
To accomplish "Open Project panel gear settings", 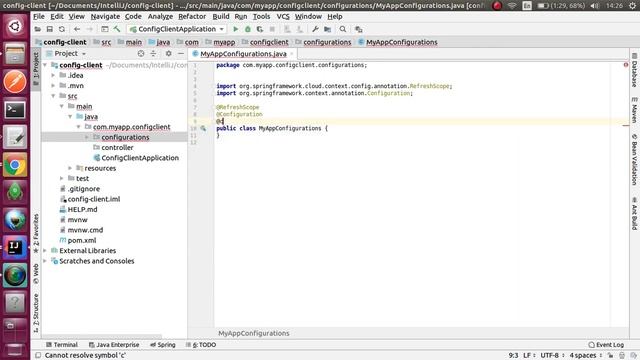I will [168, 53].
